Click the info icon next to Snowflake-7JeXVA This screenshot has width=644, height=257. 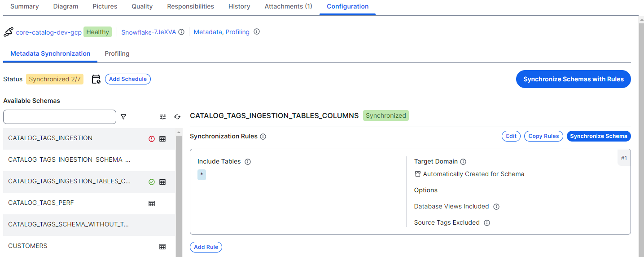181,32
